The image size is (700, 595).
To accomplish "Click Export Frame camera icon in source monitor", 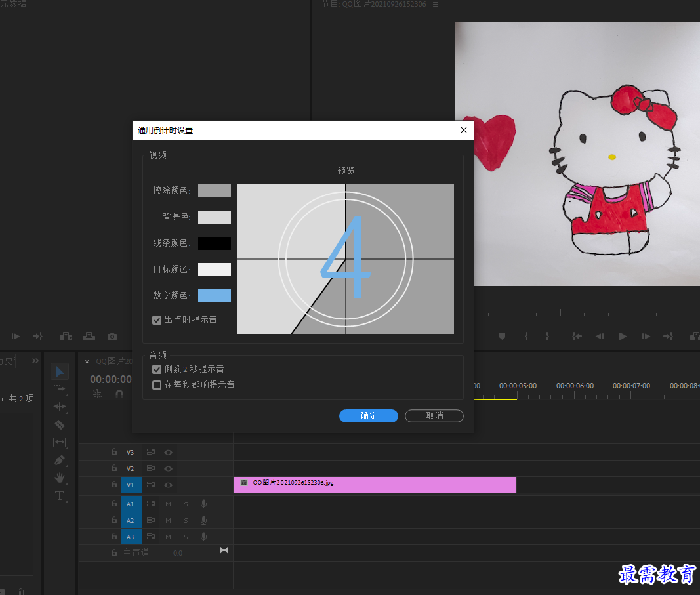I will 112,336.
